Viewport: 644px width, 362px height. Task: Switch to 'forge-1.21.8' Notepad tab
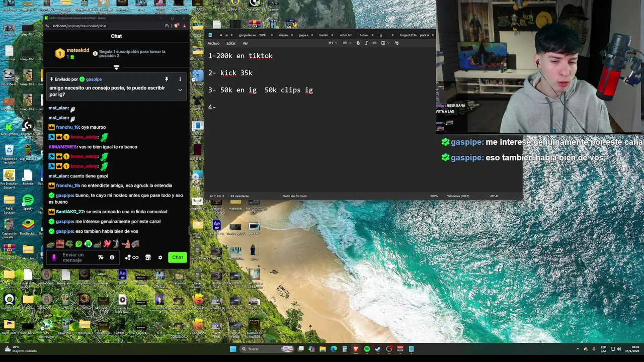pos(408,35)
